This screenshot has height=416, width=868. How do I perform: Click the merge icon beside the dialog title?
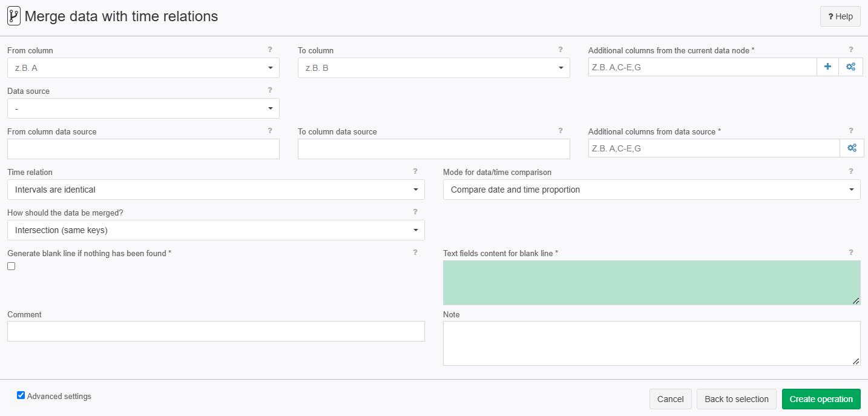click(14, 16)
